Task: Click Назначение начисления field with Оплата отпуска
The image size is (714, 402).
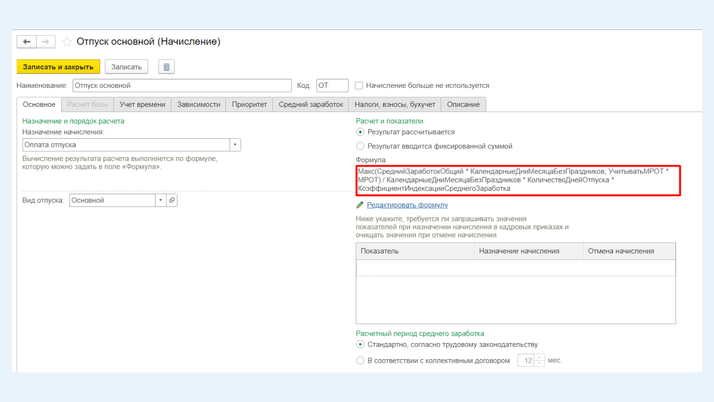Action: click(x=126, y=145)
